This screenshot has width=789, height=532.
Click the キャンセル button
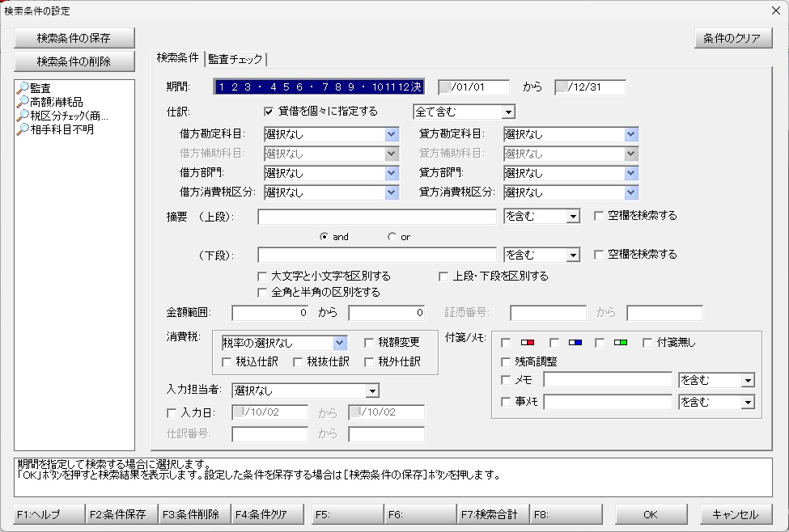[736, 514]
